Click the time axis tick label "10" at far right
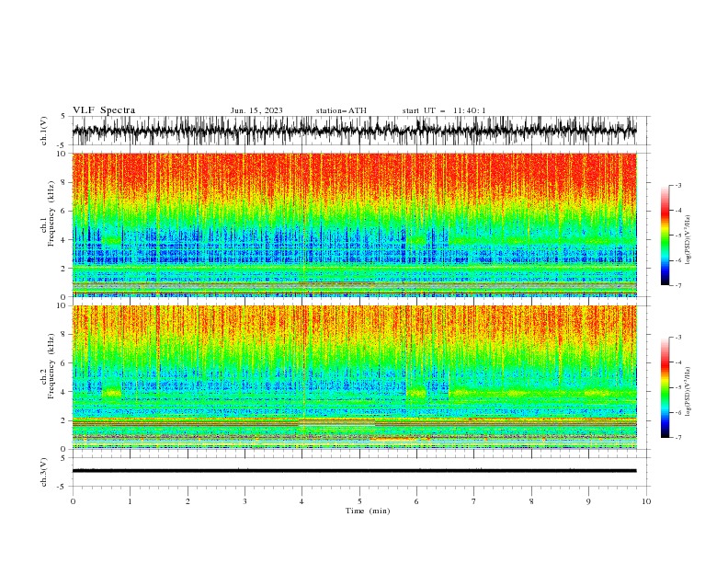 coord(646,501)
